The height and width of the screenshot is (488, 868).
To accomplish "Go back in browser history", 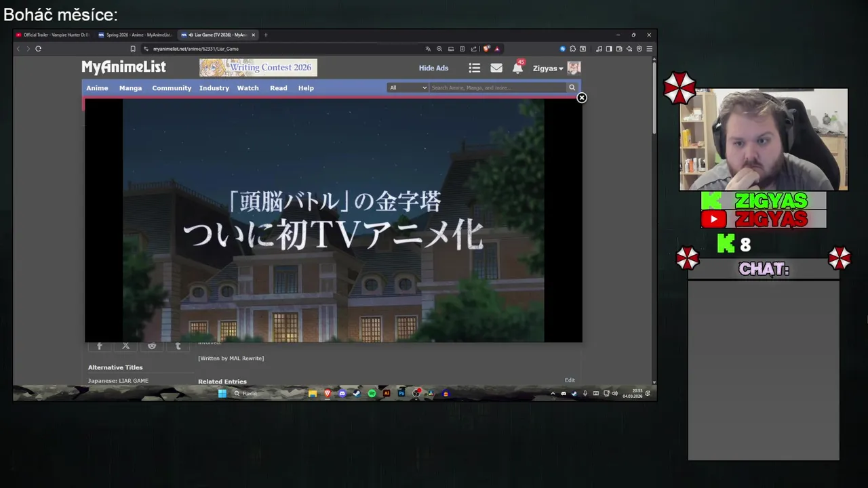I will point(18,49).
